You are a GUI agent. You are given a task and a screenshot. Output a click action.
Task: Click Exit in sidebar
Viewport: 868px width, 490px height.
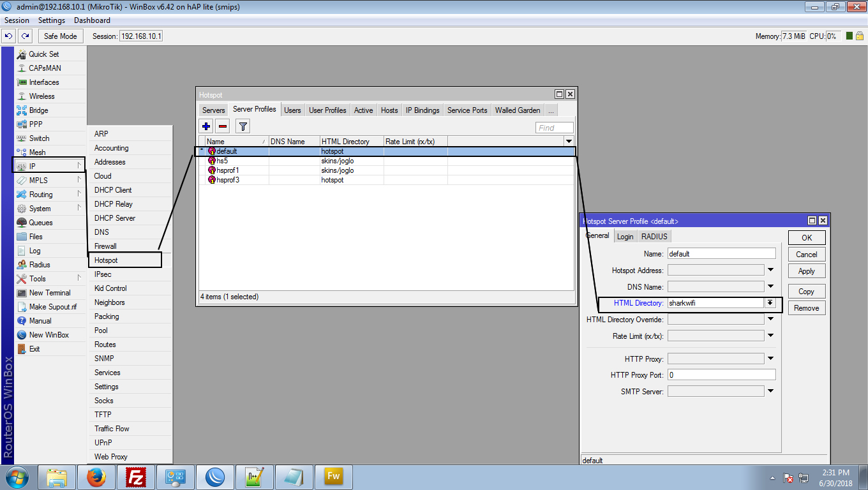pos(50,349)
